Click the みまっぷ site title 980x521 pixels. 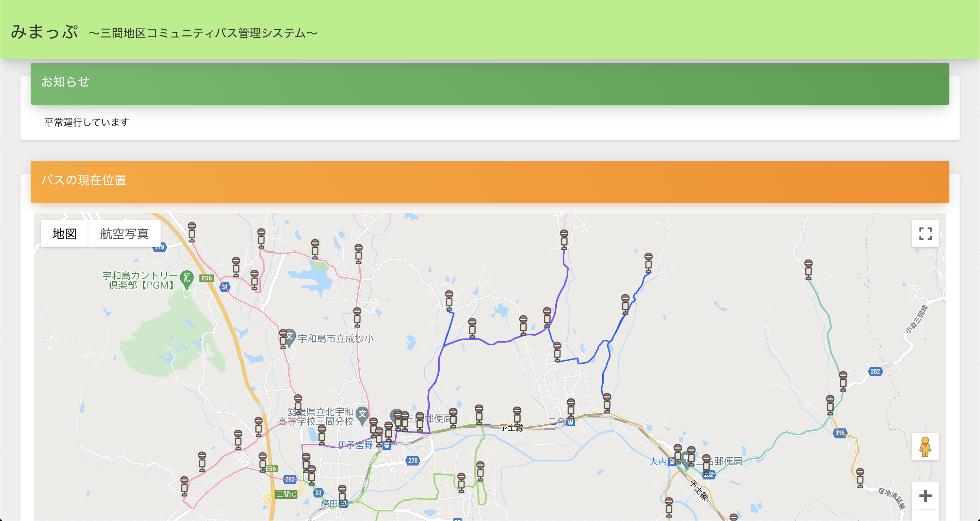coord(45,32)
